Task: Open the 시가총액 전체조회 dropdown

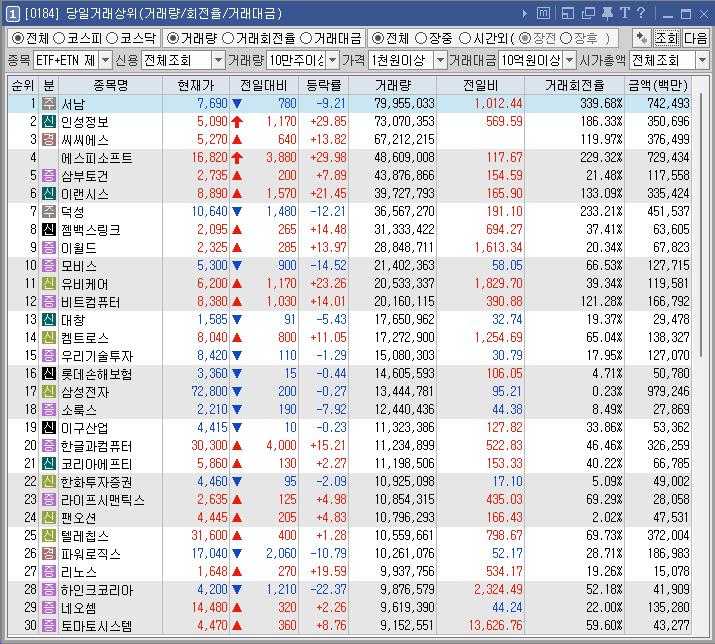Action: (x=702, y=60)
